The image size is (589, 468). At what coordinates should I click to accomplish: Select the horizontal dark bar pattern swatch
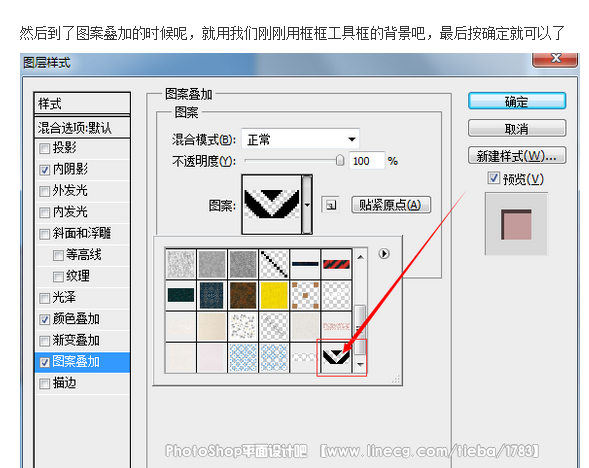tap(305, 264)
